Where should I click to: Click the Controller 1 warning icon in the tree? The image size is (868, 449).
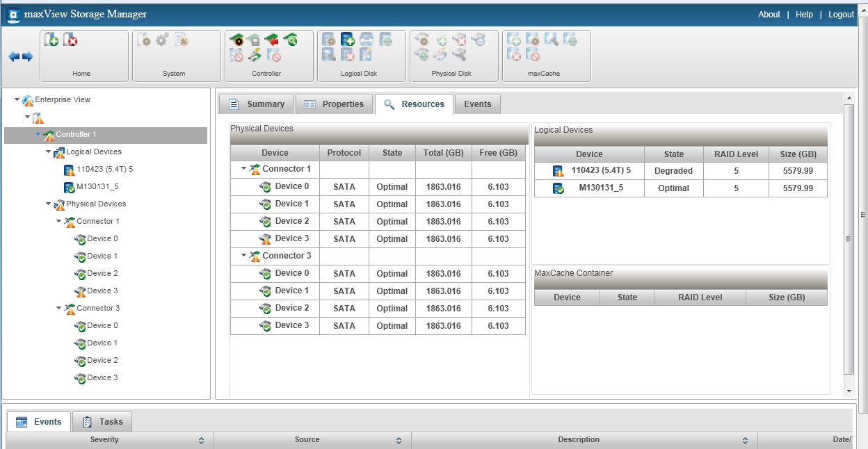click(x=49, y=136)
